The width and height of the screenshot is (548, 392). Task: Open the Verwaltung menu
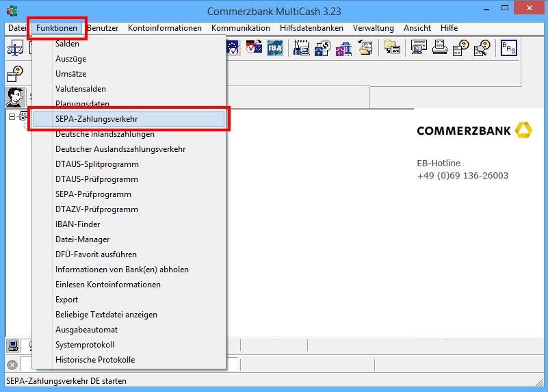pyautogui.click(x=374, y=28)
